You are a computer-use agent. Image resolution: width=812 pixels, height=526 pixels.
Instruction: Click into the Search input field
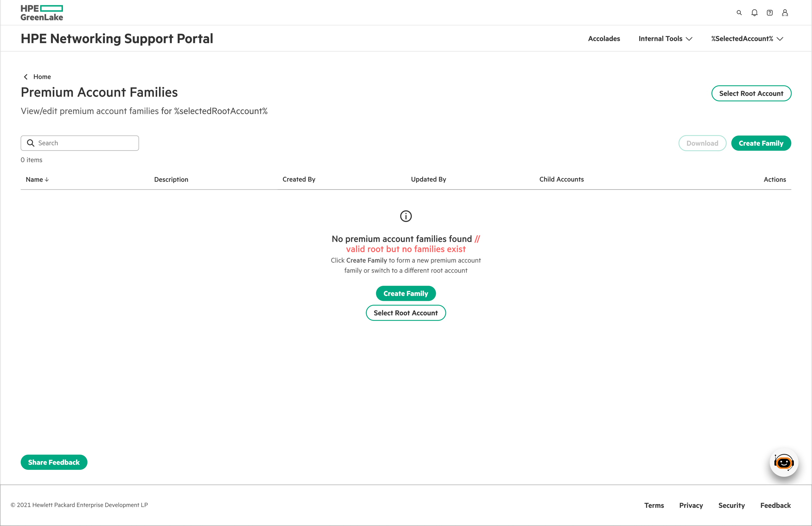(x=85, y=143)
